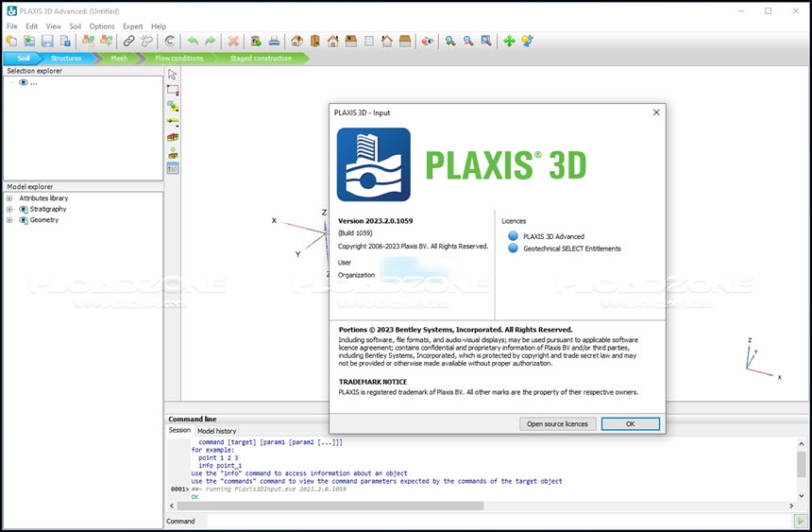Click the green run command play button
812x532 pixels.
pos(800,521)
